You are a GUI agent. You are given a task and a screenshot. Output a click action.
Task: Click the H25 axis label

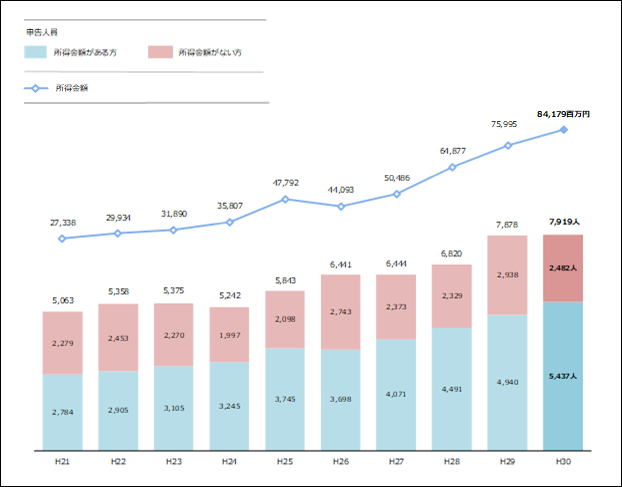click(x=285, y=462)
